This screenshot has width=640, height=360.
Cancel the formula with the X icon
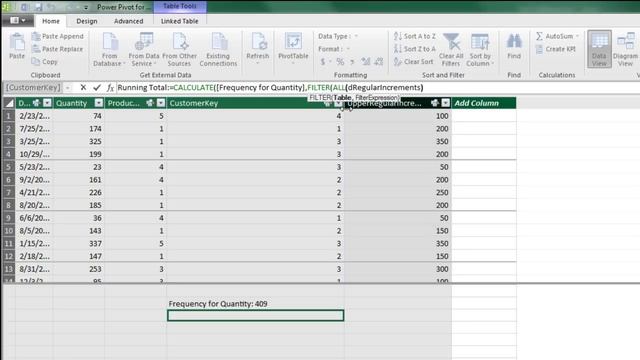[83, 87]
